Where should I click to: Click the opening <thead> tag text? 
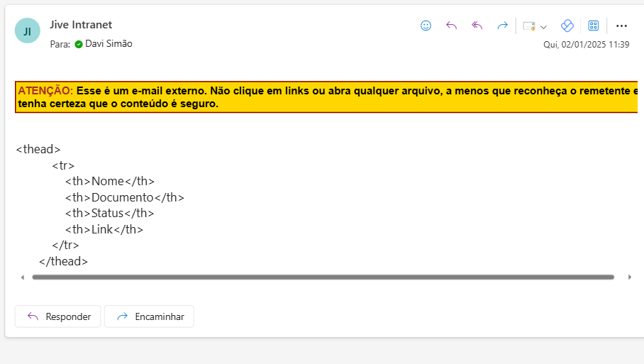(38, 149)
